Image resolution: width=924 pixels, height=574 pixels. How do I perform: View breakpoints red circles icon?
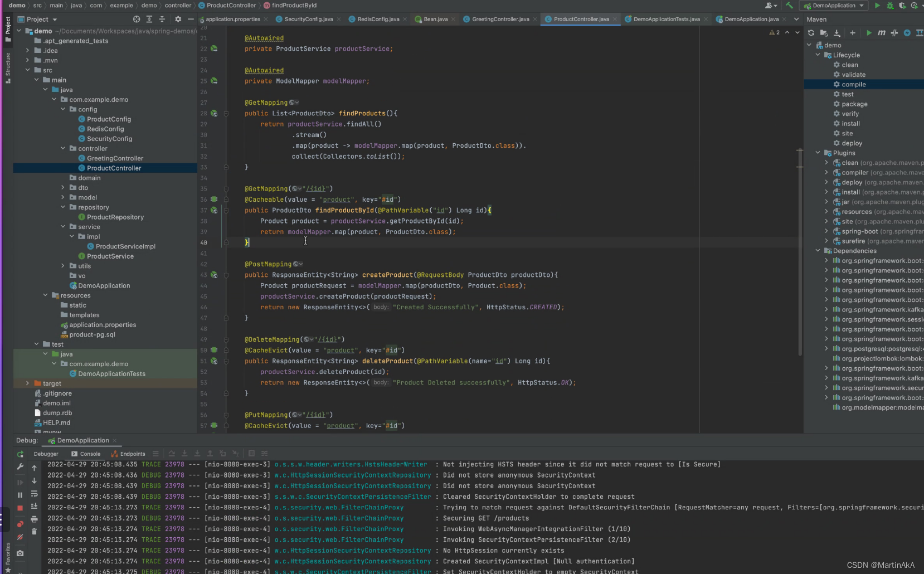20,524
